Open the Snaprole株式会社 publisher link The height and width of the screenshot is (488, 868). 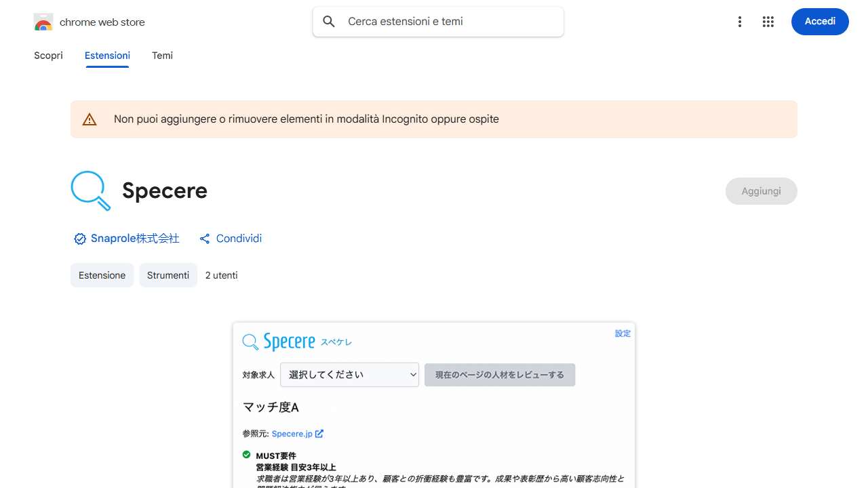[135, 239]
